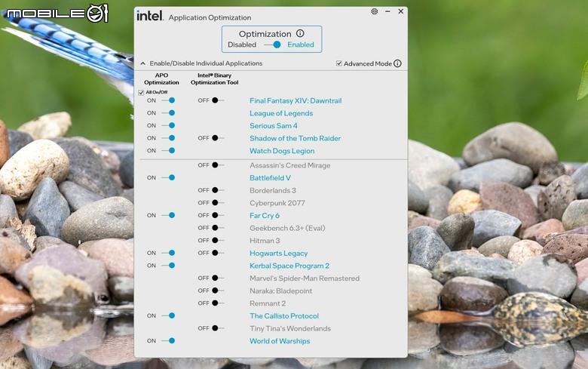588x369 pixels.
Task: Click Tiny Tina's Wonderlands text
Action: click(290, 329)
